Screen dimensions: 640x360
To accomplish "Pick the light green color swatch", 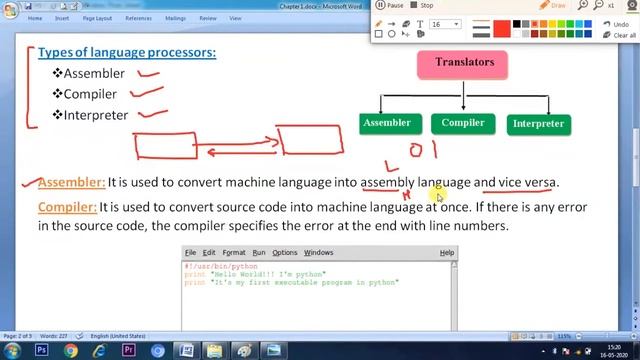I will point(561,24).
